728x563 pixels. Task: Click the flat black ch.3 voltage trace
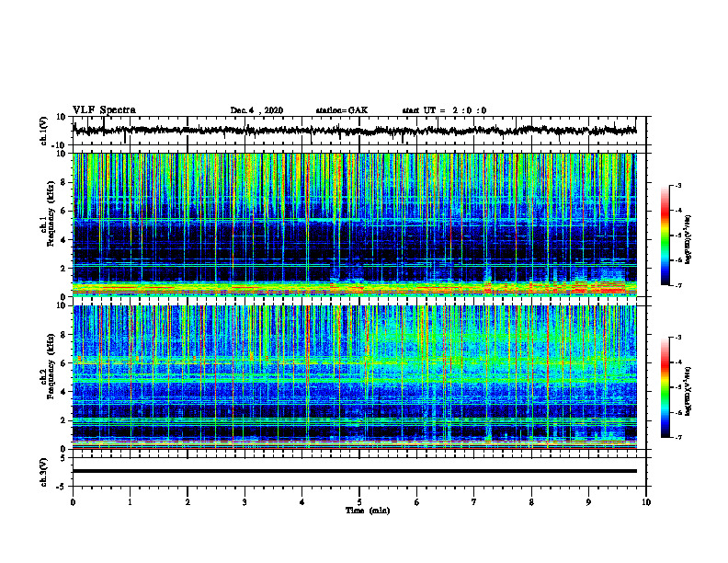[x=355, y=471]
